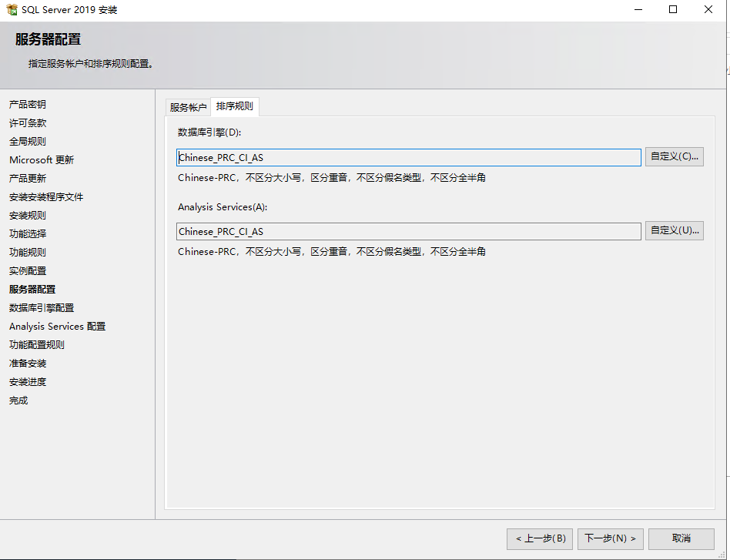This screenshot has height=560, width=730.
Task: Click the 产品密钥 step in sidebar
Action: click(28, 104)
